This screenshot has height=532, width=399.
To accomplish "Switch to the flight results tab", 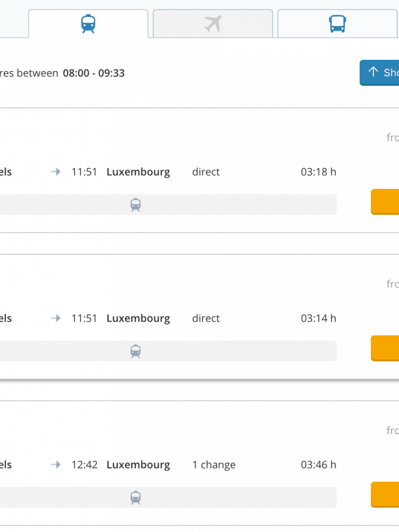I will (x=213, y=23).
